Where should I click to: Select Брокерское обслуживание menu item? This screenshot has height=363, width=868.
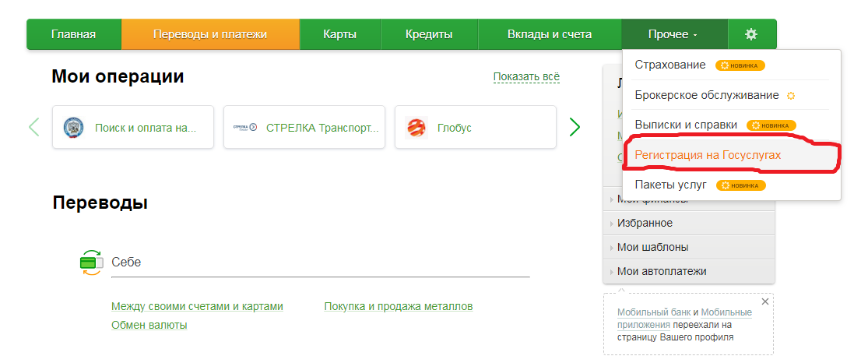707,95
